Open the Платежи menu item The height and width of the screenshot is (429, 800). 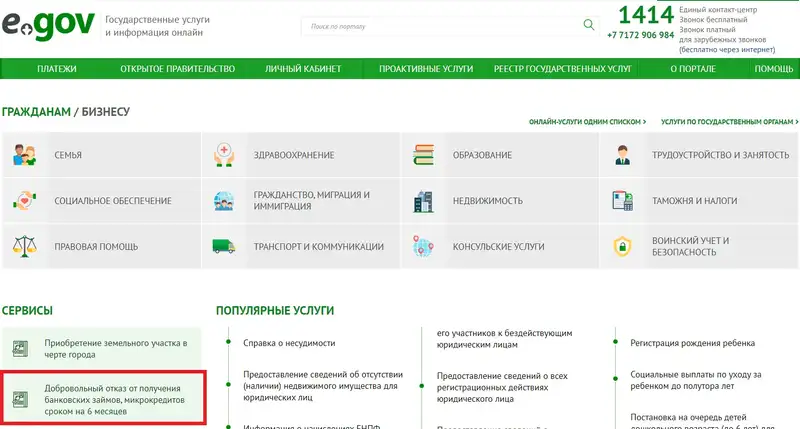(57, 69)
